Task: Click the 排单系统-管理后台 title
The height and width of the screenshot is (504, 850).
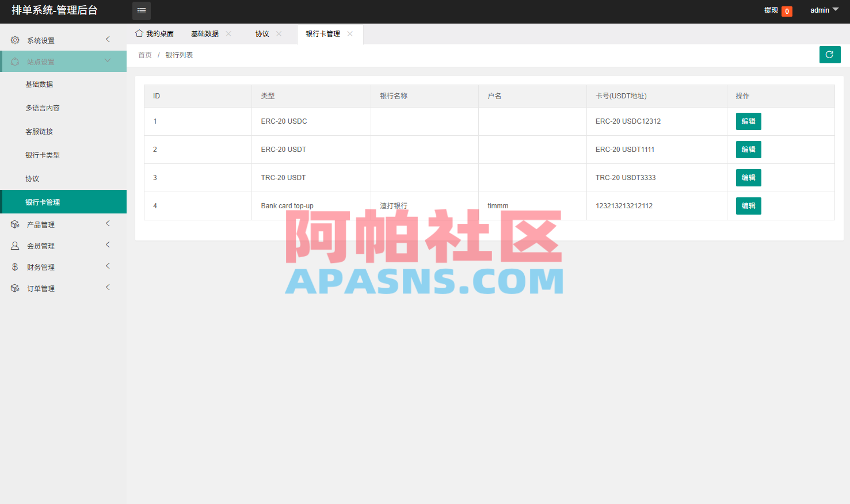Action: 55,10
